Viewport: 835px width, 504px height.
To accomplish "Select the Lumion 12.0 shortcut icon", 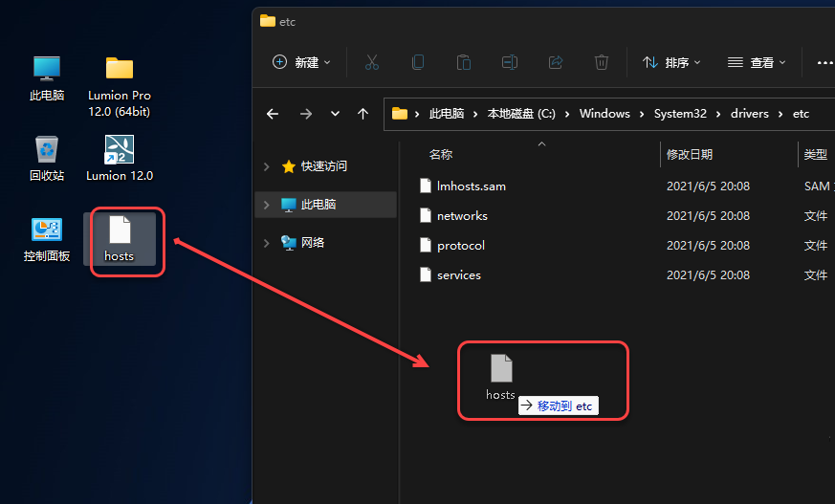I will 120,158.
